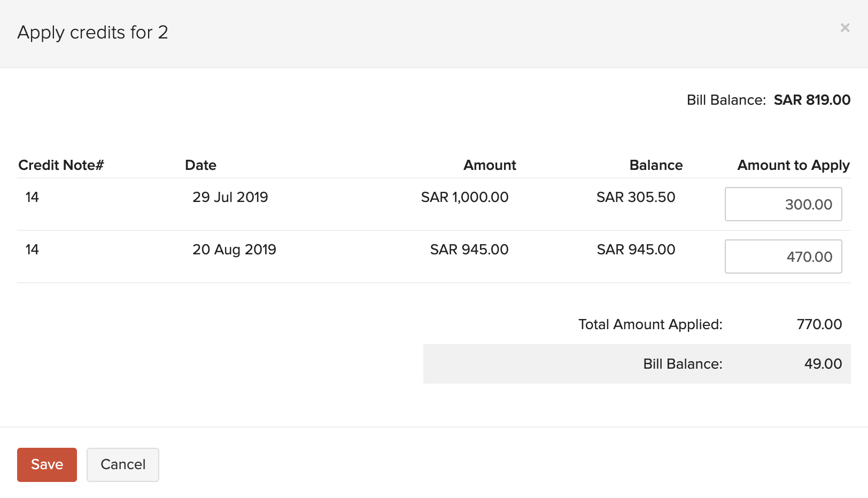868x498 pixels.
Task: Click the remaining Bill Balance value 49.00
Action: tap(823, 364)
